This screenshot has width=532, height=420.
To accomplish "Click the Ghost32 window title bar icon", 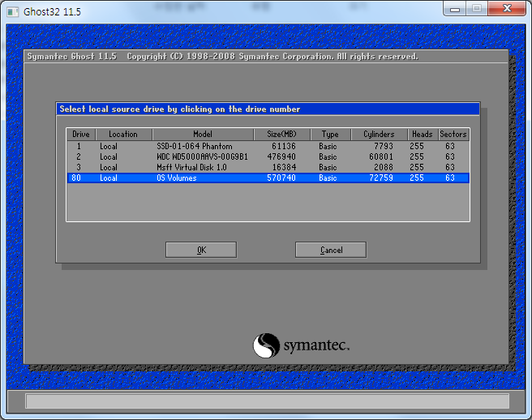I will tap(13, 12).
